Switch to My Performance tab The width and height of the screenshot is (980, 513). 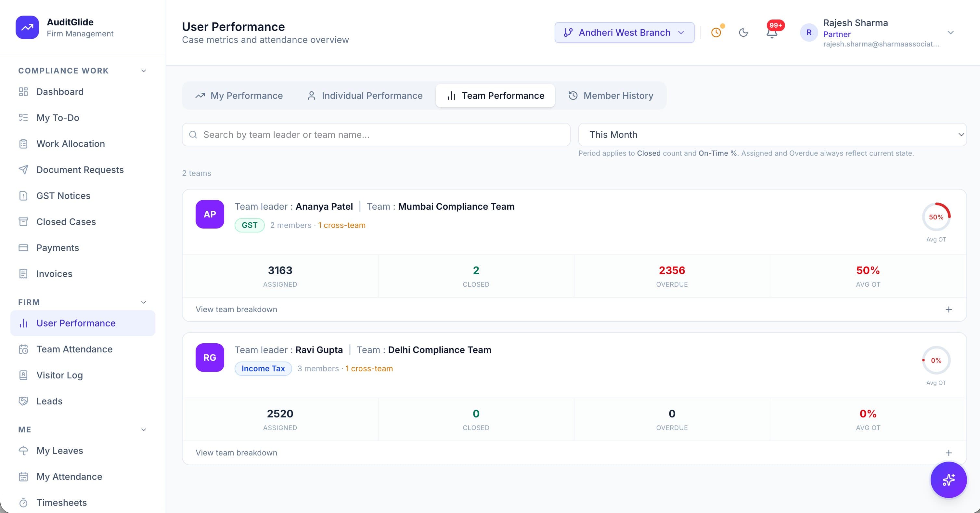tap(239, 96)
